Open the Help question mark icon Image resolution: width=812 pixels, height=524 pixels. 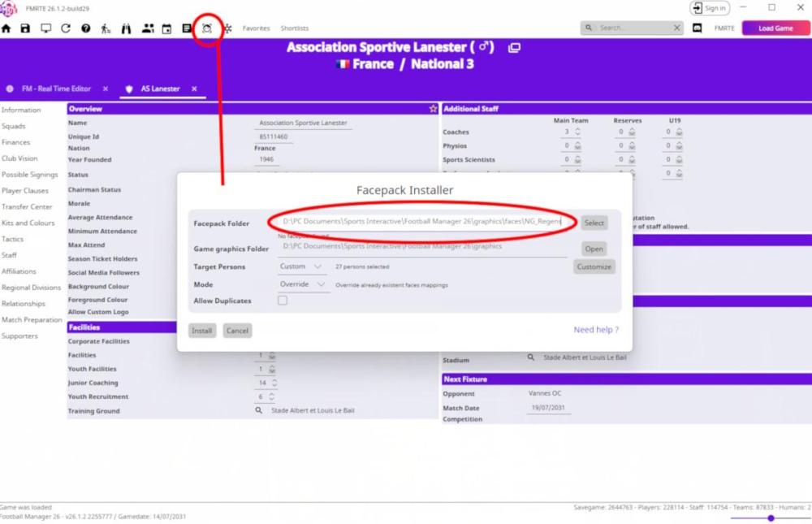86,28
